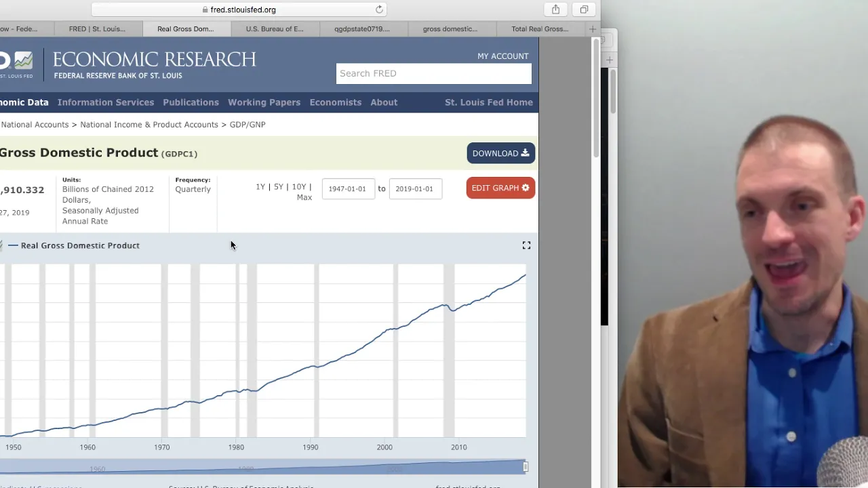Image resolution: width=868 pixels, height=488 pixels.
Task: Open the 'qgdpstate0719...' tab
Action: 362,28
